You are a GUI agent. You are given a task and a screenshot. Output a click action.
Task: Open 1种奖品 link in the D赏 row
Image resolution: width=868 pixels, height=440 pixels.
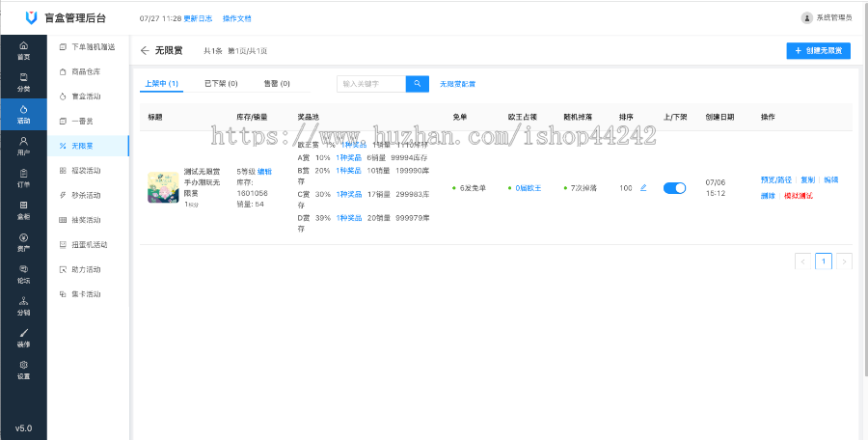click(x=349, y=218)
